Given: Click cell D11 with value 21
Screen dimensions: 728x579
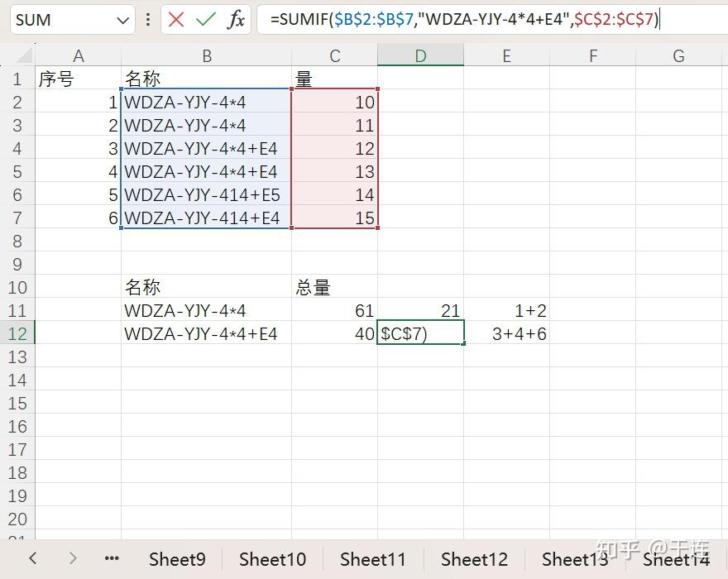Looking at the screenshot, I should (x=420, y=309).
